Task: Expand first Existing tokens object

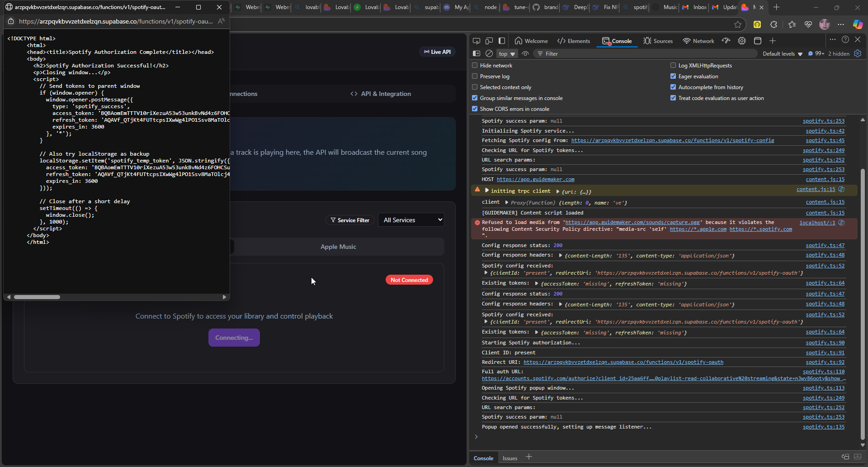Action: click(x=537, y=283)
